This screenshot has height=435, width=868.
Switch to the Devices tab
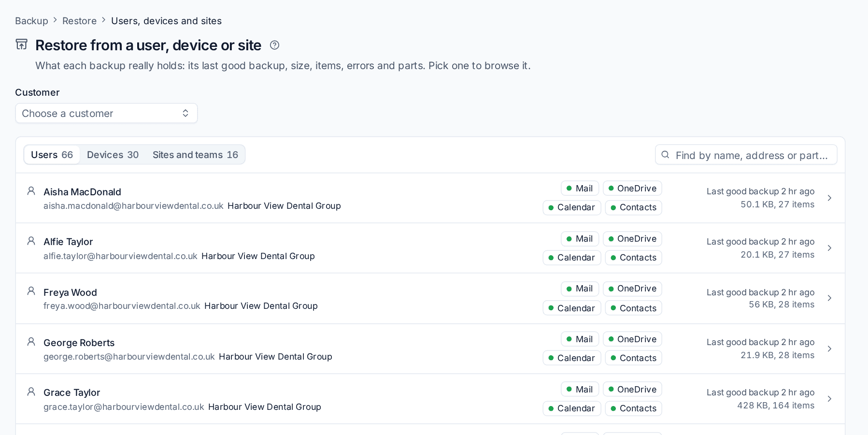[x=113, y=155]
